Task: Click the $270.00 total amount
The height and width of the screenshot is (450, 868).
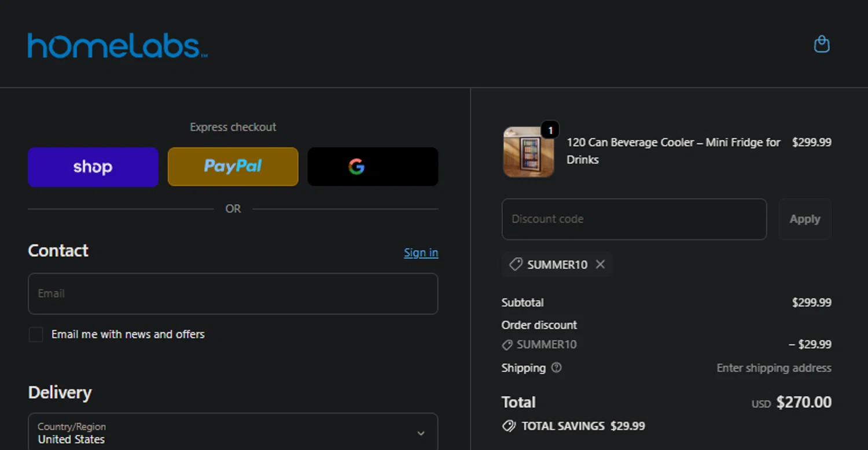Action: point(804,403)
